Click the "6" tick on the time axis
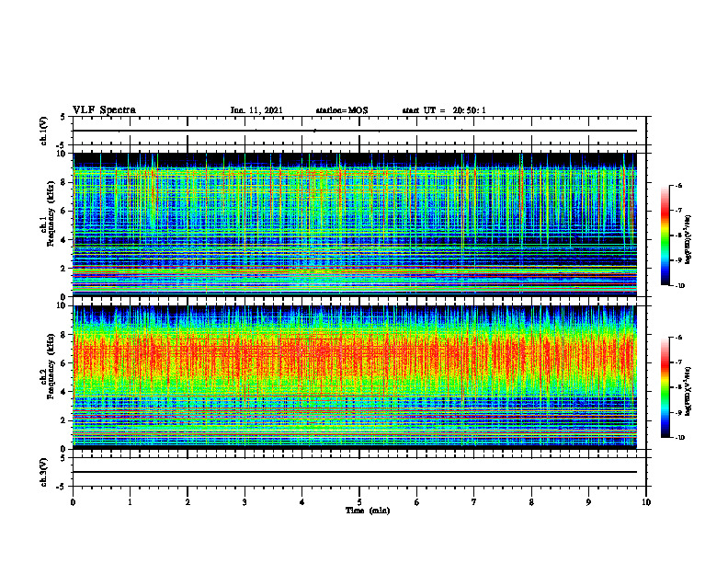This screenshot has width=728, height=563. [417, 502]
